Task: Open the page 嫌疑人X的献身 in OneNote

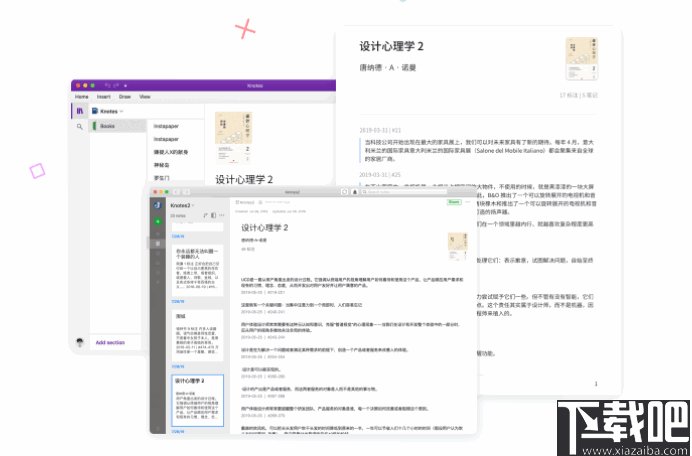Action: (x=171, y=152)
